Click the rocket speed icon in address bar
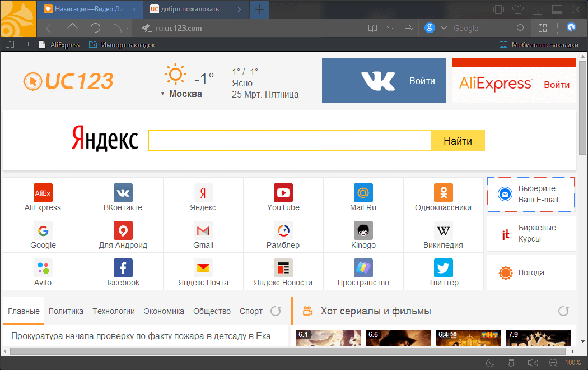Viewport: 588px width, 370px height. [x=146, y=28]
